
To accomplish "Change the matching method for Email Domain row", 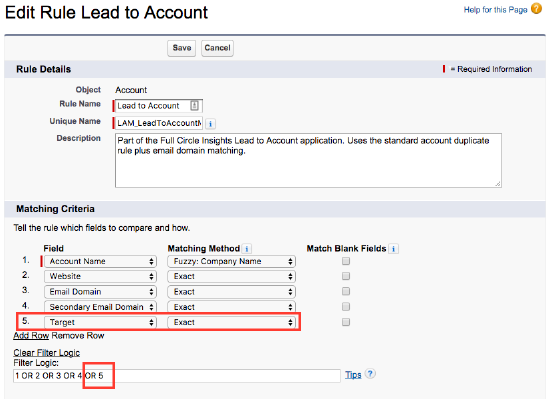I will 232,292.
